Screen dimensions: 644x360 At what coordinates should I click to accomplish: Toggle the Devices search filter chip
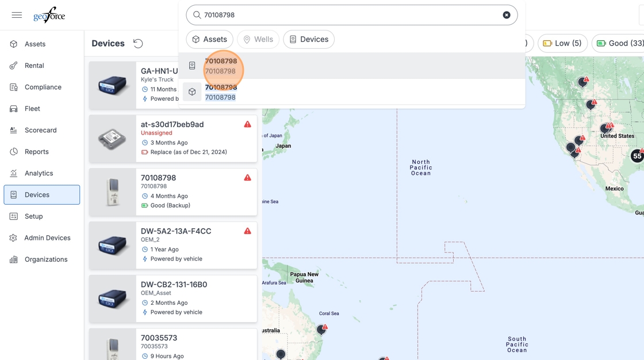click(309, 39)
